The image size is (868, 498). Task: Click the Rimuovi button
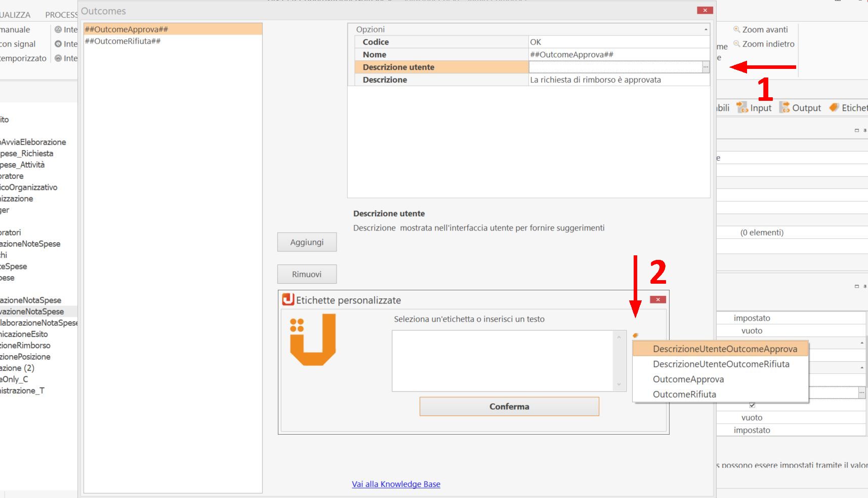(x=307, y=274)
